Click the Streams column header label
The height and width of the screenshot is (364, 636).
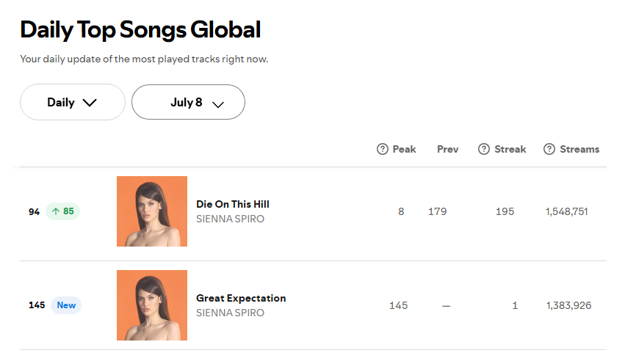pyautogui.click(x=579, y=149)
